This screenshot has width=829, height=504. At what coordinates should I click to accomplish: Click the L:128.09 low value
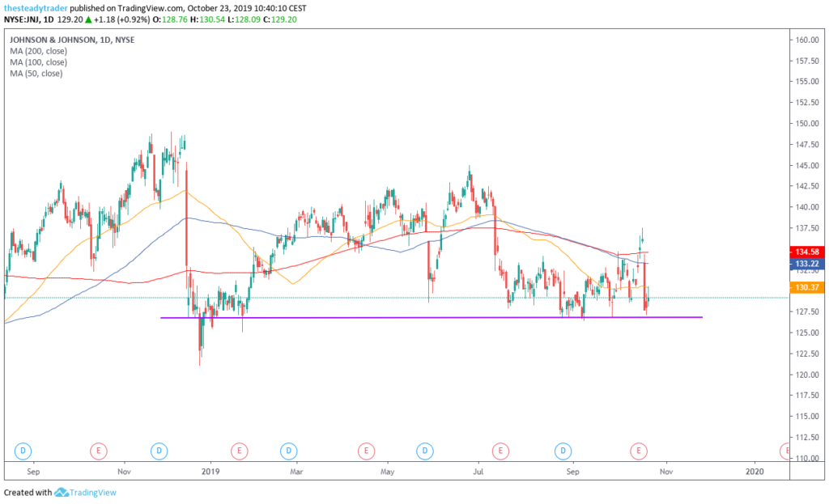(244, 19)
